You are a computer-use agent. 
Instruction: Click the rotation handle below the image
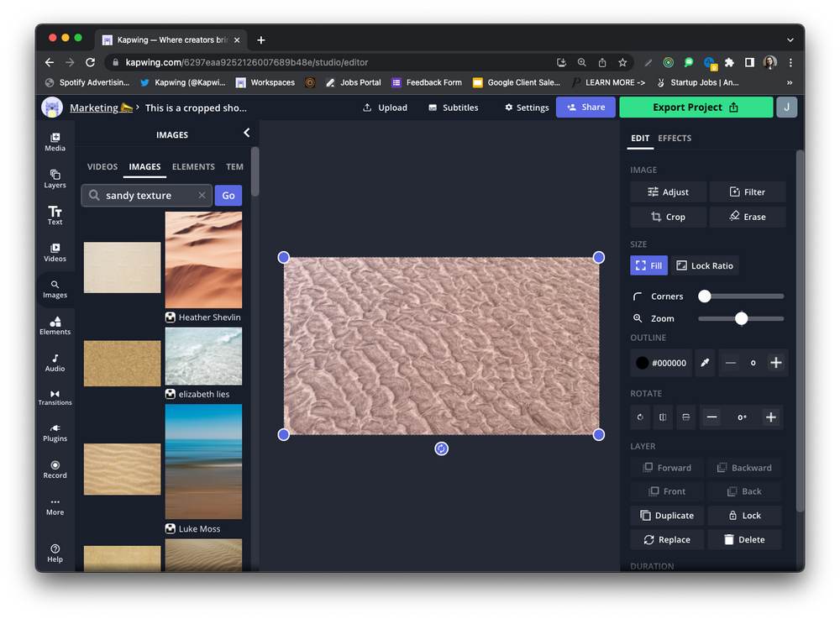pyautogui.click(x=441, y=449)
